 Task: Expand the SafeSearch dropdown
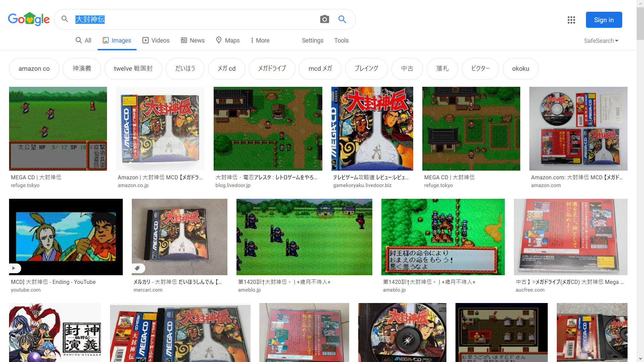coord(601,41)
